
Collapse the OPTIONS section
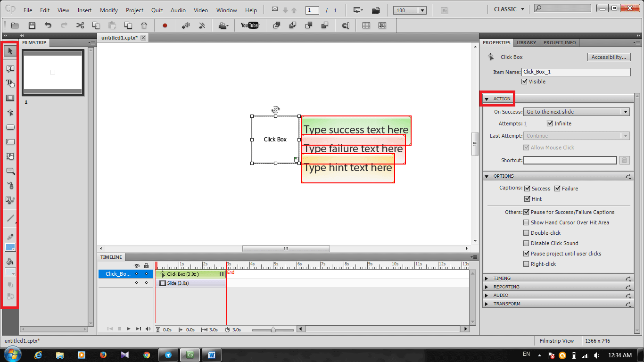(487, 176)
